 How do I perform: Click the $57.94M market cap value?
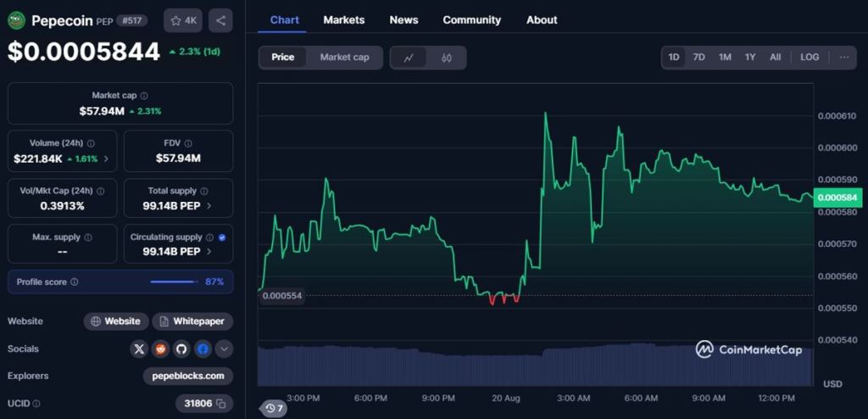click(102, 111)
